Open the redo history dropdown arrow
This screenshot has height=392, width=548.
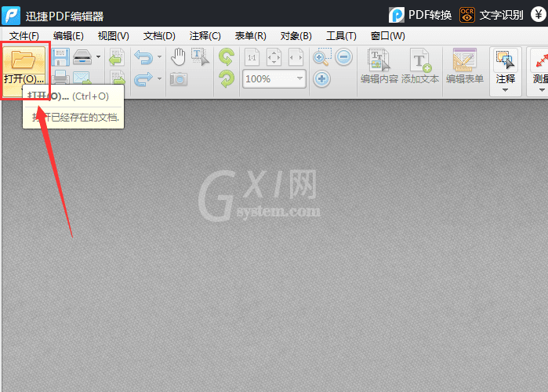pyautogui.click(x=159, y=79)
